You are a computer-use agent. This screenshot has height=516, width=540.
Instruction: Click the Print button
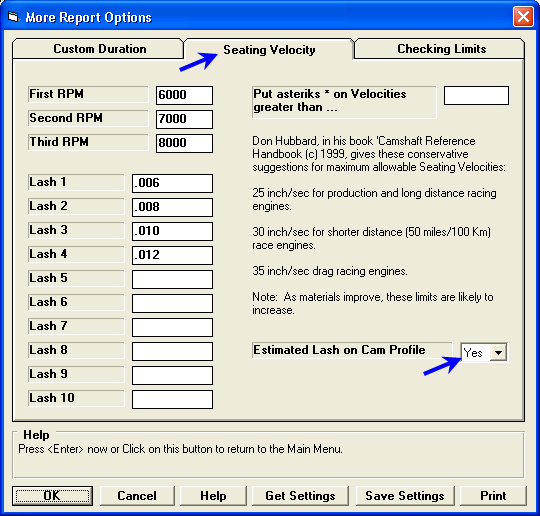click(x=493, y=496)
